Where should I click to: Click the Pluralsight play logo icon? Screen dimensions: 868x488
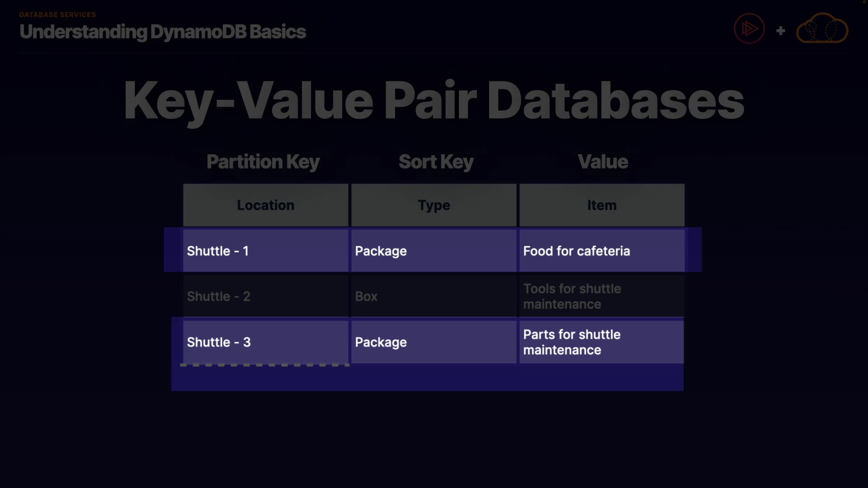(749, 29)
